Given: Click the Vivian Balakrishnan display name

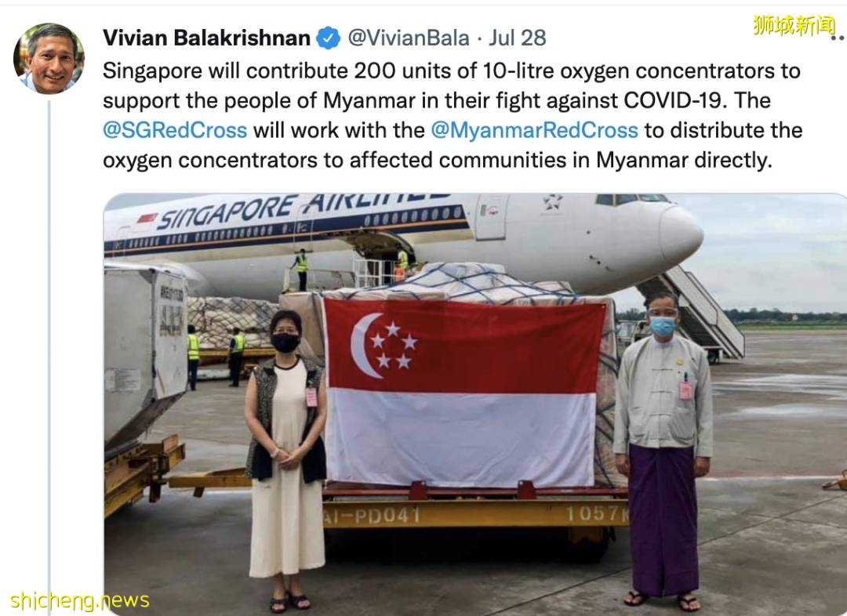Looking at the screenshot, I should pos(206,38).
